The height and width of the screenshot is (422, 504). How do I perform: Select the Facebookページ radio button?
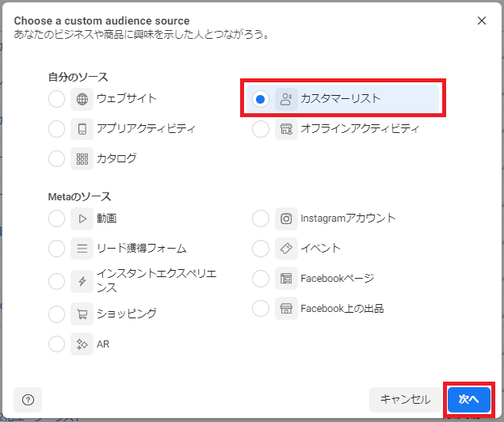click(261, 278)
